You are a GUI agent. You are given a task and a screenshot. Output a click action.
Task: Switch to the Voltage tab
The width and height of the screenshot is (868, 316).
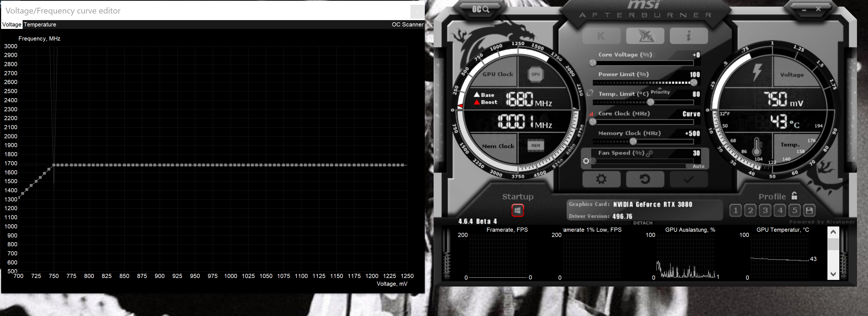coord(12,25)
